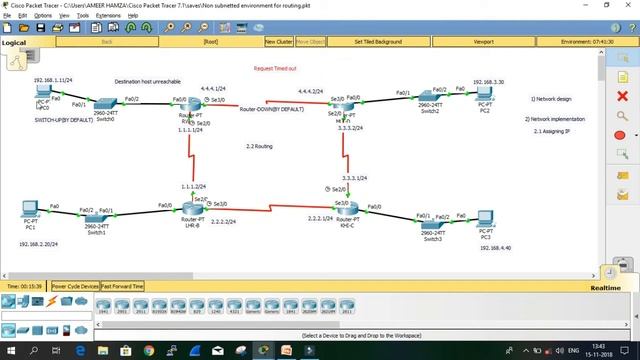Pick the Select tool in right panel
Screen dimensions: 640x360
[x=622, y=58]
